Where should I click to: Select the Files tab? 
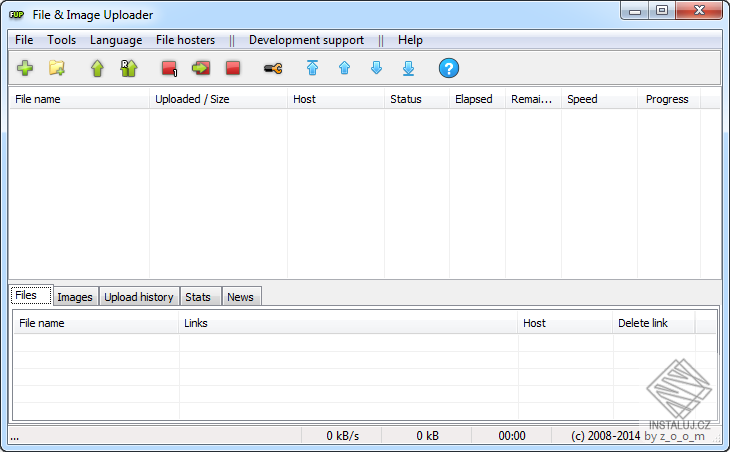tap(31, 295)
